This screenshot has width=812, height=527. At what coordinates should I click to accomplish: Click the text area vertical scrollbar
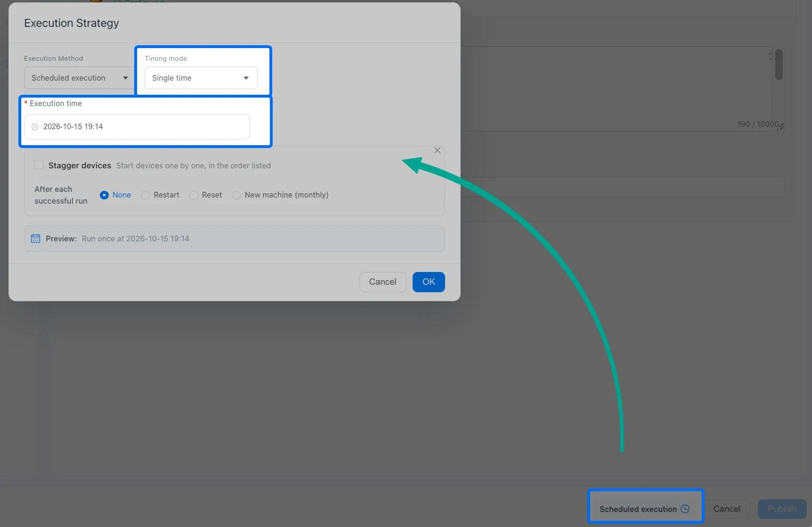[779, 65]
